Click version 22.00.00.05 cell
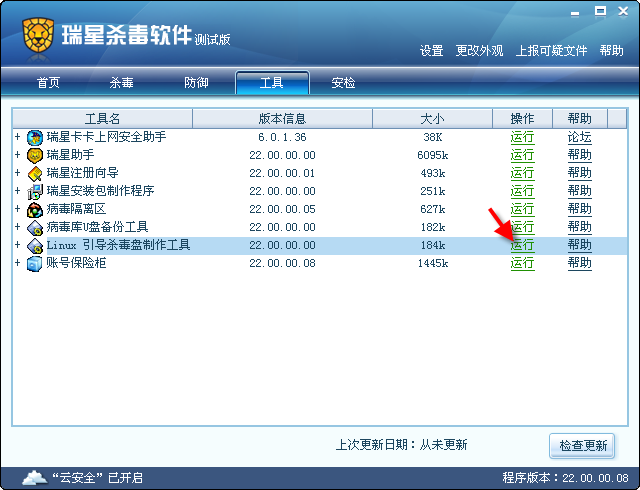The width and height of the screenshot is (640, 490). 282,209
